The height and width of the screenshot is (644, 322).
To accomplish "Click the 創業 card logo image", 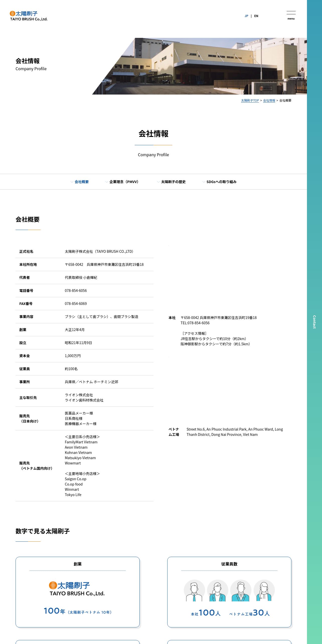I will click(x=77, y=589).
